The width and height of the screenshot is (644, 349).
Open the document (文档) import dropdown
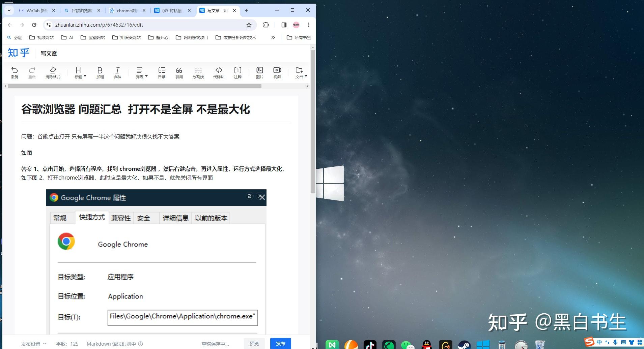coord(301,72)
